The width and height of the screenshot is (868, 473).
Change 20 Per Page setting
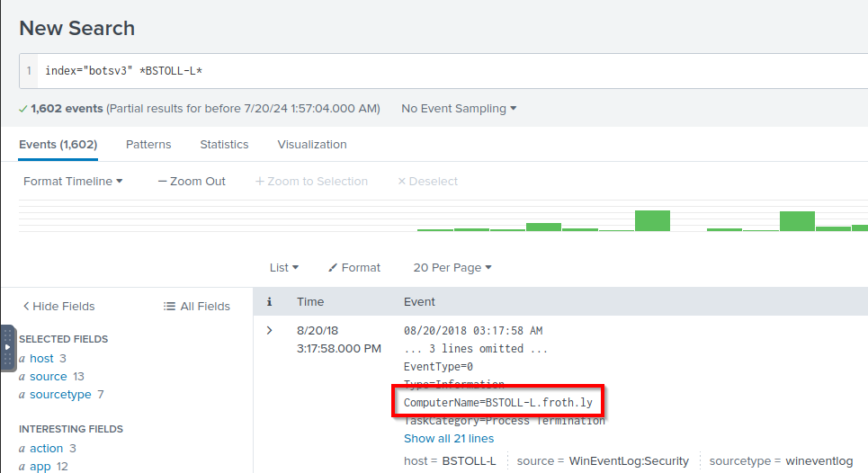point(452,268)
